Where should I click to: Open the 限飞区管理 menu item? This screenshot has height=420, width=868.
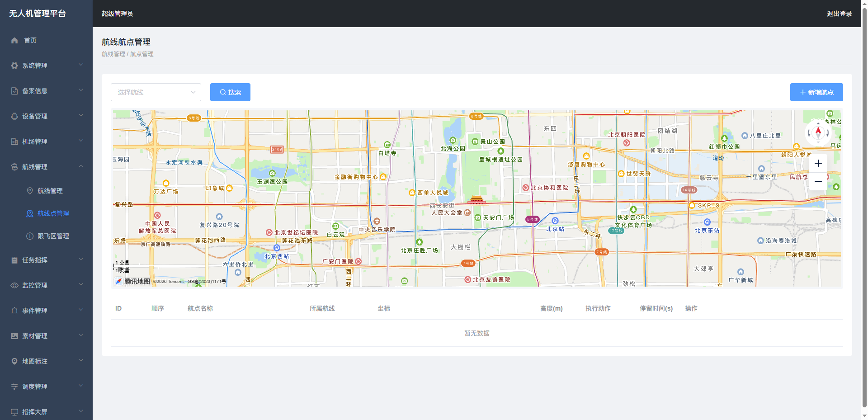pyautogui.click(x=53, y=236)
